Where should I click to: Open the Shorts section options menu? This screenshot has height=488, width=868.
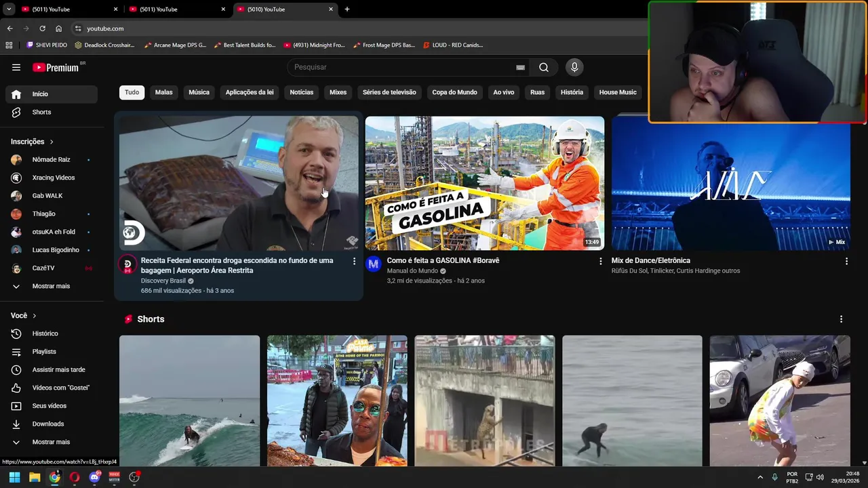point(842,319)
